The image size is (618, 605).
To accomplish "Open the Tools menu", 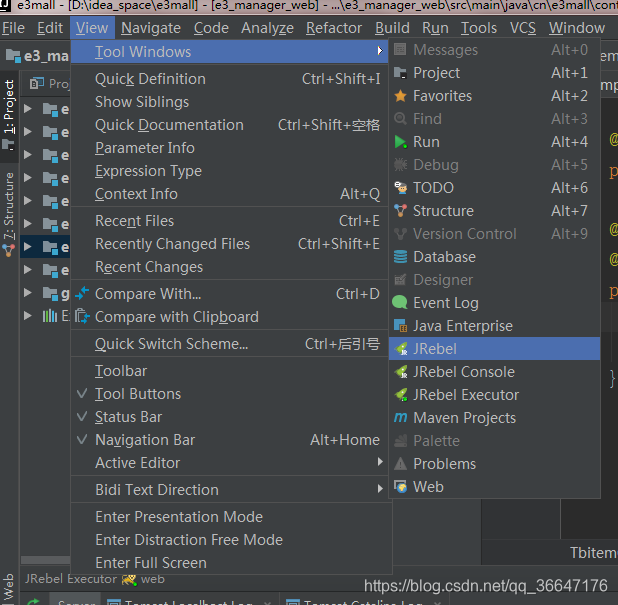I will pyautogui.click(x=479, y=28).
